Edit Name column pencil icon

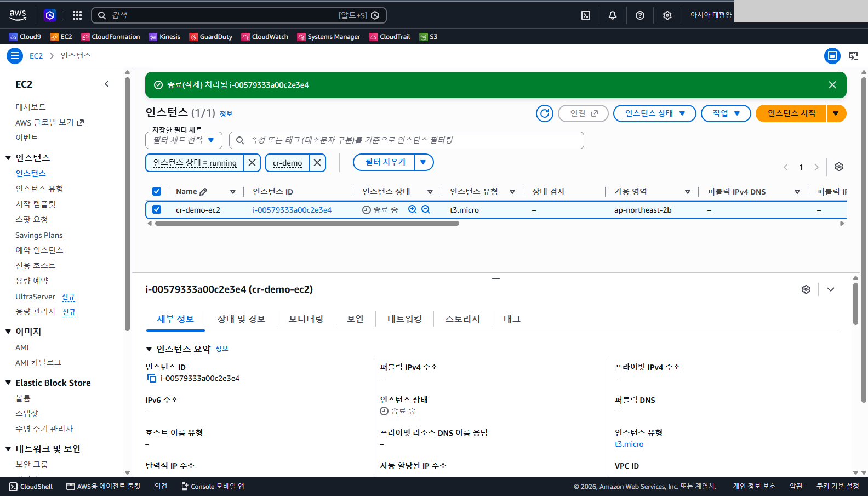point(203,192)
